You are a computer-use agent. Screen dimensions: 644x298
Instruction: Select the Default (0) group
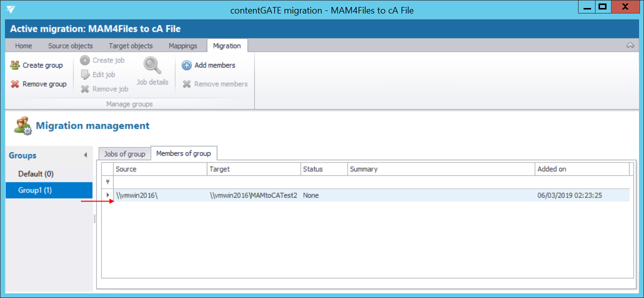coord(36,174)
